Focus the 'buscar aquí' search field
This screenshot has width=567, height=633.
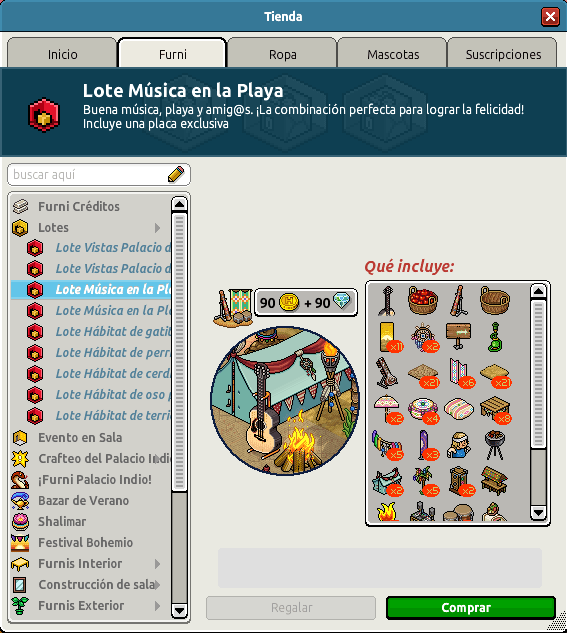coord(89,175)
